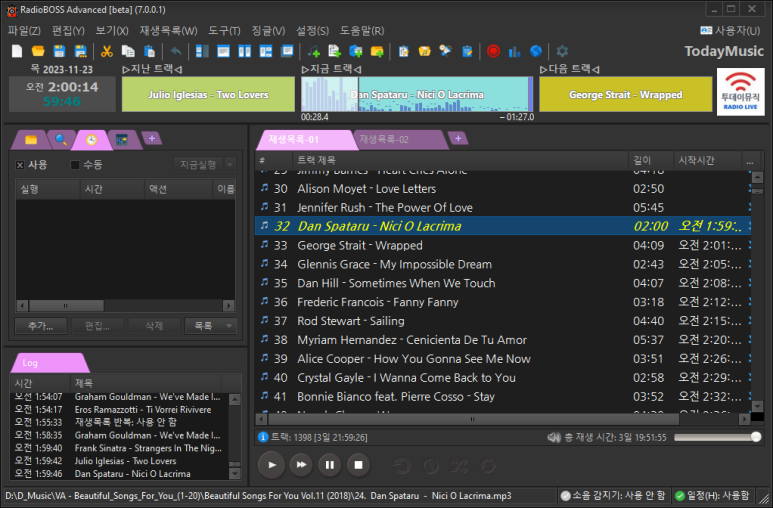Image resolution: width=773 pixels, height=508 pixels.
Task: Open the 편집(Y) menu
Action: 68,31
